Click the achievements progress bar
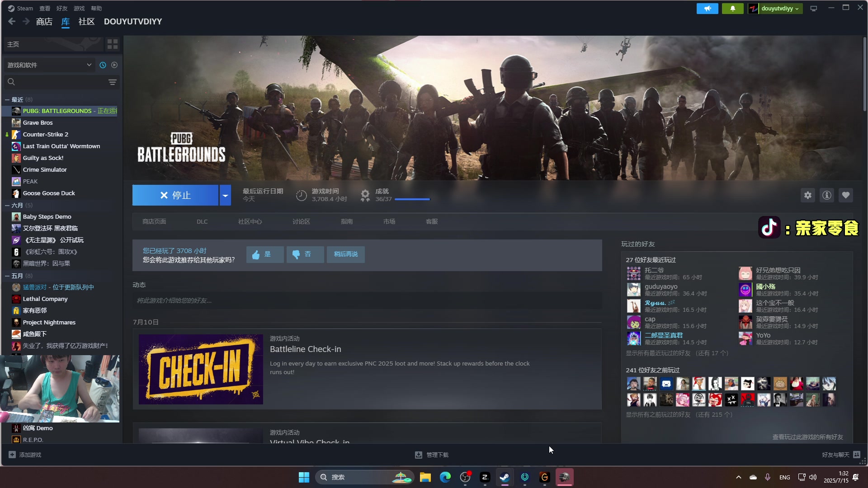 point(412,199)
